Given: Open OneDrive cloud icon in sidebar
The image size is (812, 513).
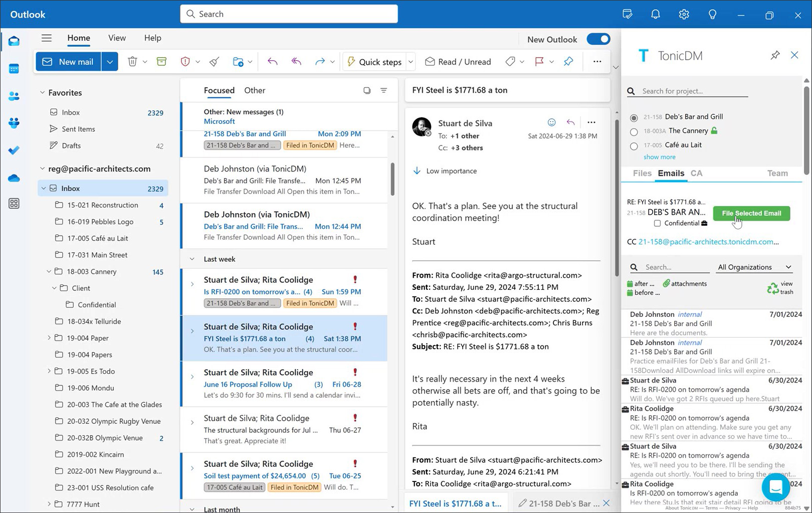Looking at the screenshot, I should coord(14,178).
